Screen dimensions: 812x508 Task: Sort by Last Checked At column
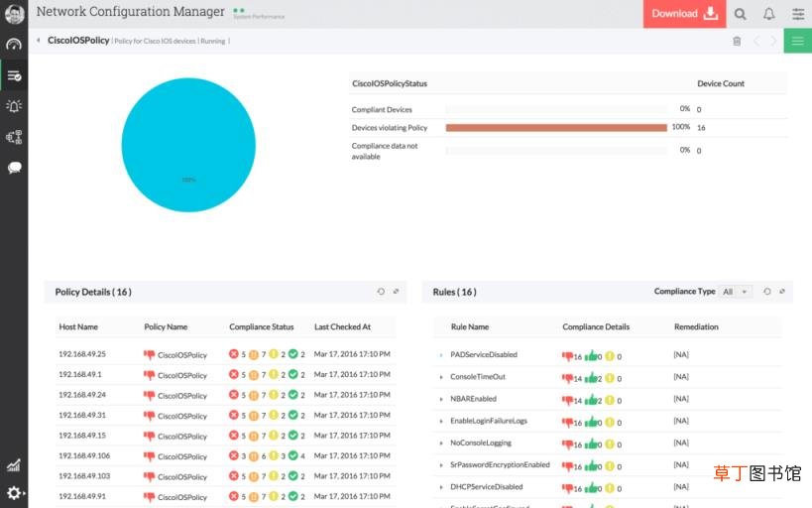342,327
